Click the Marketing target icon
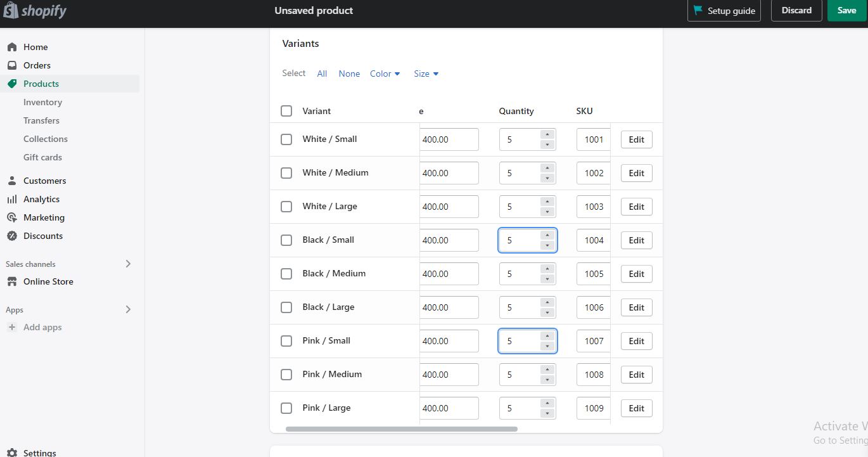This screenshot has height=457, width=868. coord(12,217)
